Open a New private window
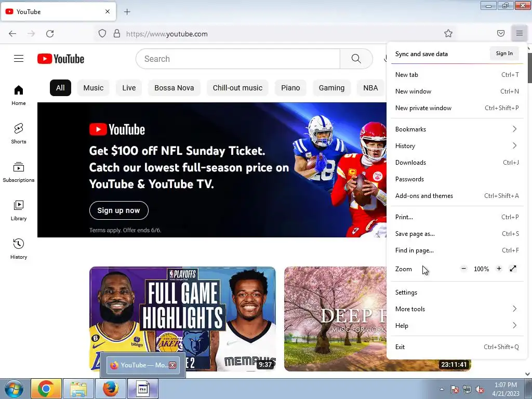Image resolution: width=532 pixels, height=399 pixels. (457, 108)
